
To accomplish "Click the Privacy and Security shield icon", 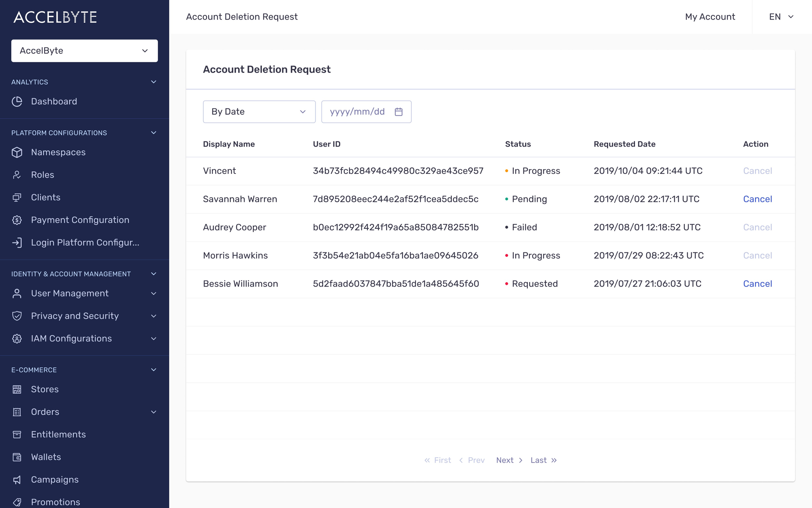I will (x=17, y=316).
